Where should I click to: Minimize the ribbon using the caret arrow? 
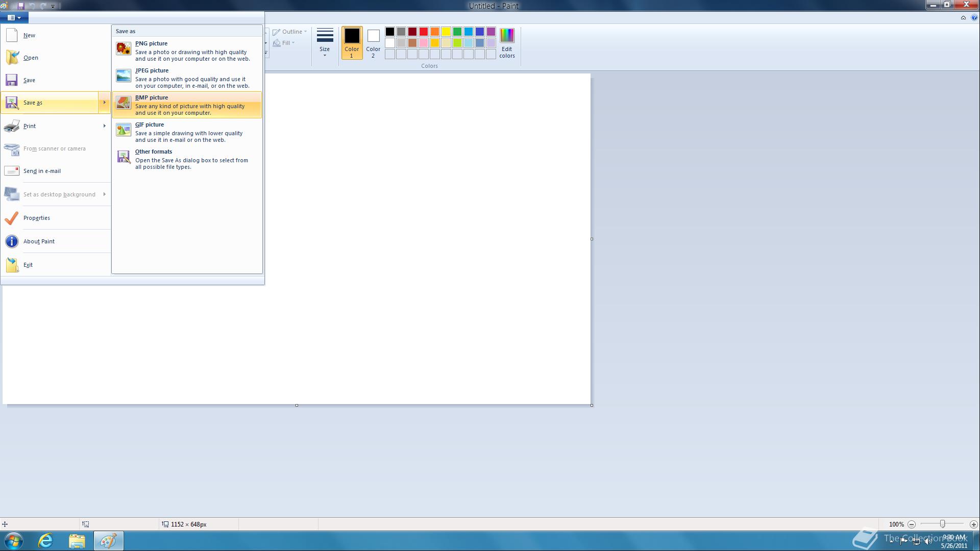point(963,17)
